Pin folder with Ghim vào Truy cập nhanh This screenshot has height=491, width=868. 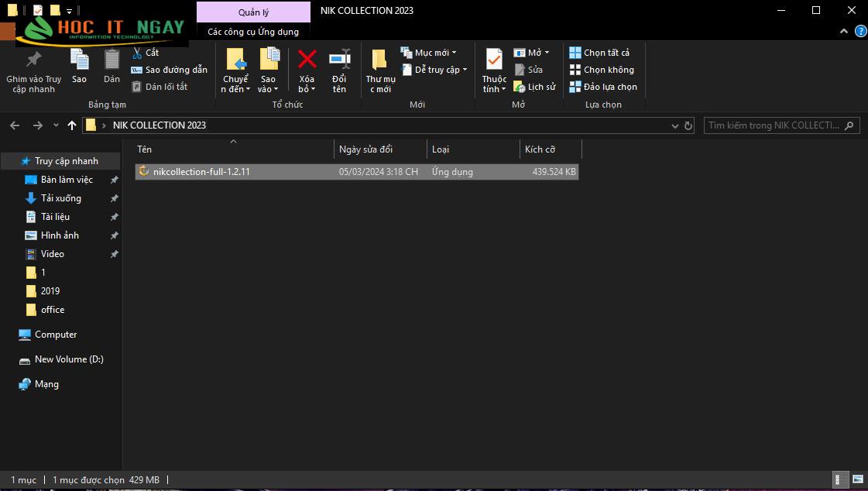pyautogui.click(x=34, y=71)
